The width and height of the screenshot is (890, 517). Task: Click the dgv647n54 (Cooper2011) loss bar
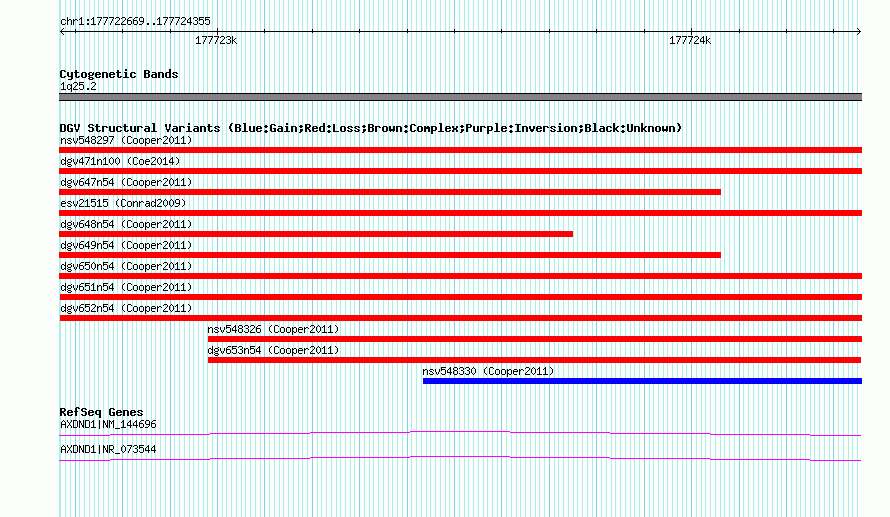(x=390, y=192)
